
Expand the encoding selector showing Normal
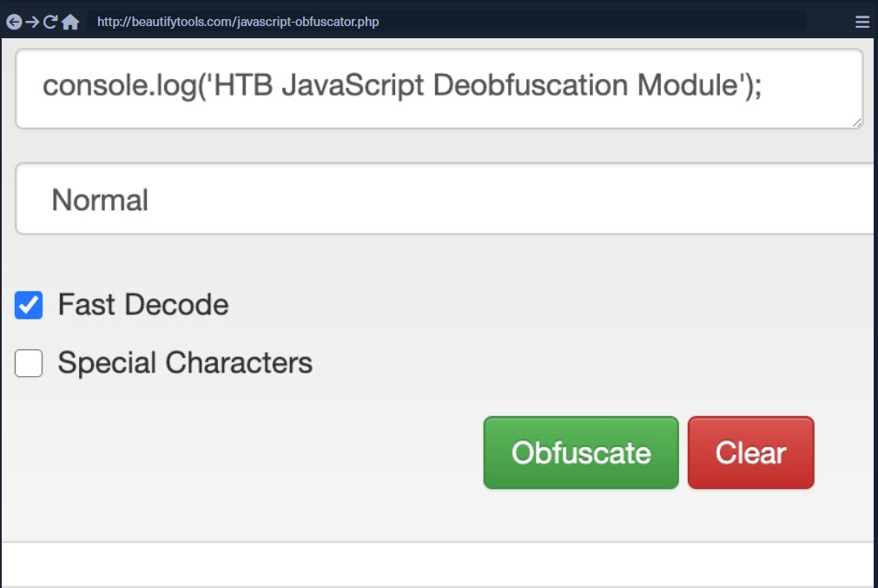434,199
